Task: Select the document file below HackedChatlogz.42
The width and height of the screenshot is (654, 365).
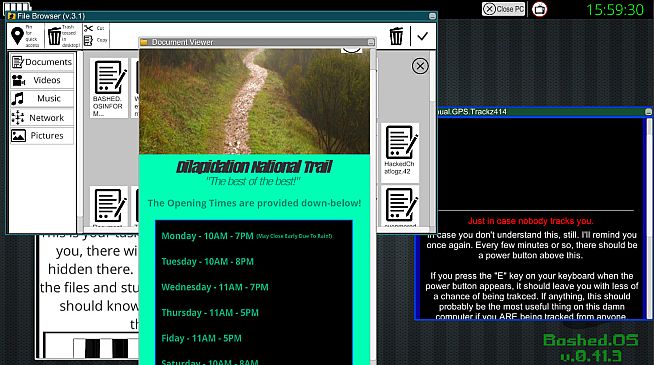Action: [x=400, y=206]
